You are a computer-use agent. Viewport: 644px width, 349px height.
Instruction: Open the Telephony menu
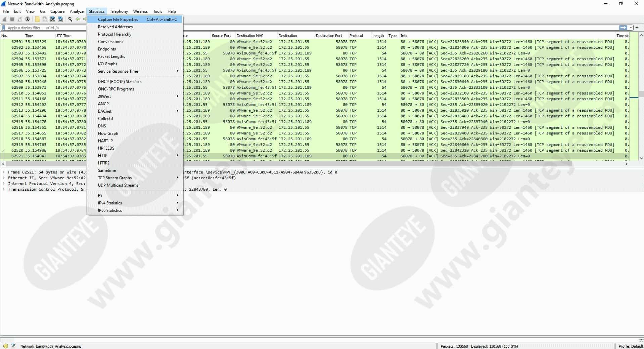click(119, 11)
